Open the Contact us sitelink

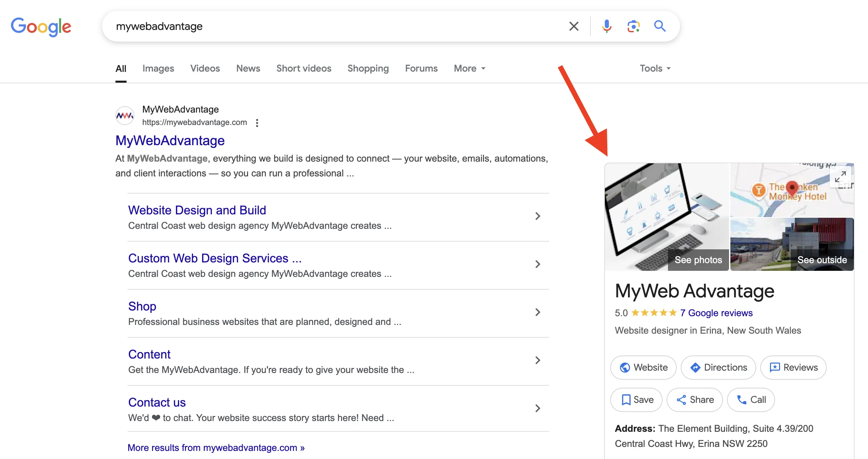pos(157,403)
